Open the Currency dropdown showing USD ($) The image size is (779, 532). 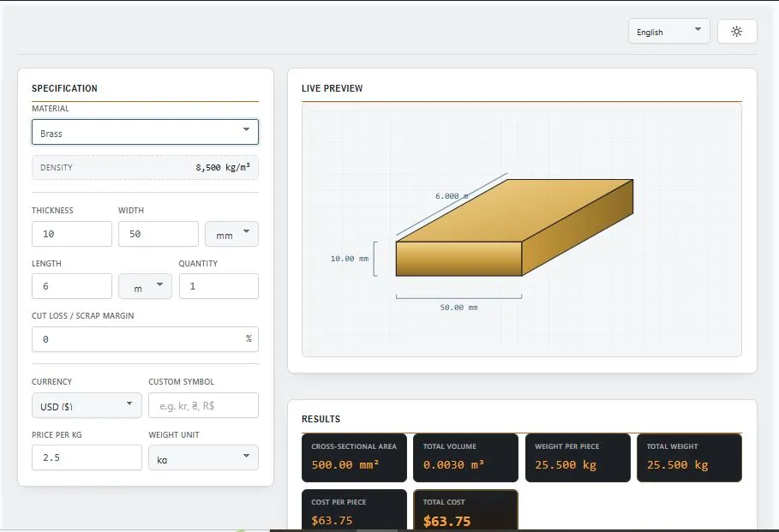(87, 405)
